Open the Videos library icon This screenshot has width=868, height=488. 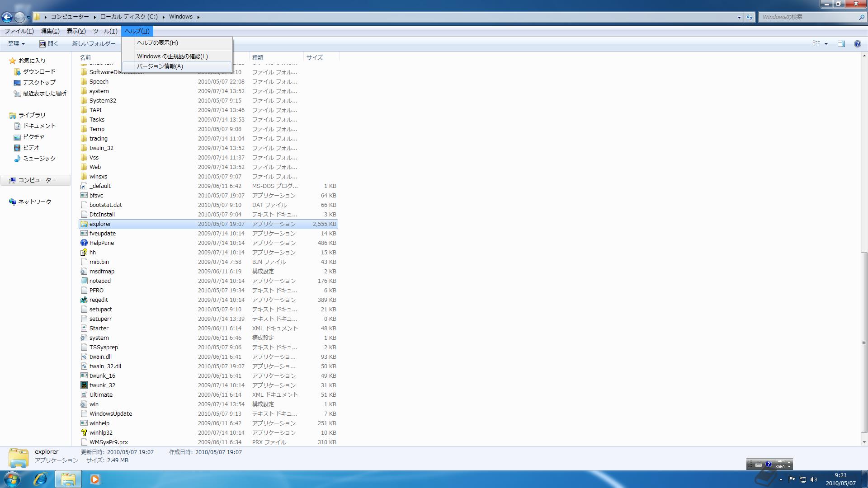click(x=17, y=148)
